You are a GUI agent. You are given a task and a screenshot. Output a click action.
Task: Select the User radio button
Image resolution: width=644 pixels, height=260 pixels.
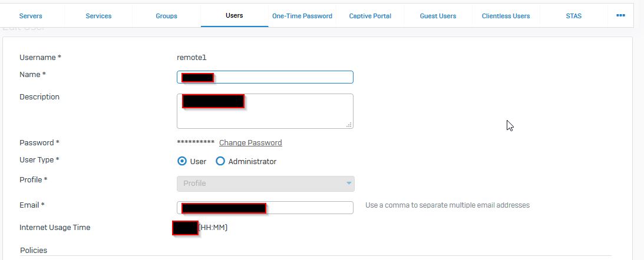pyautogui.click(x=182, y=161)
